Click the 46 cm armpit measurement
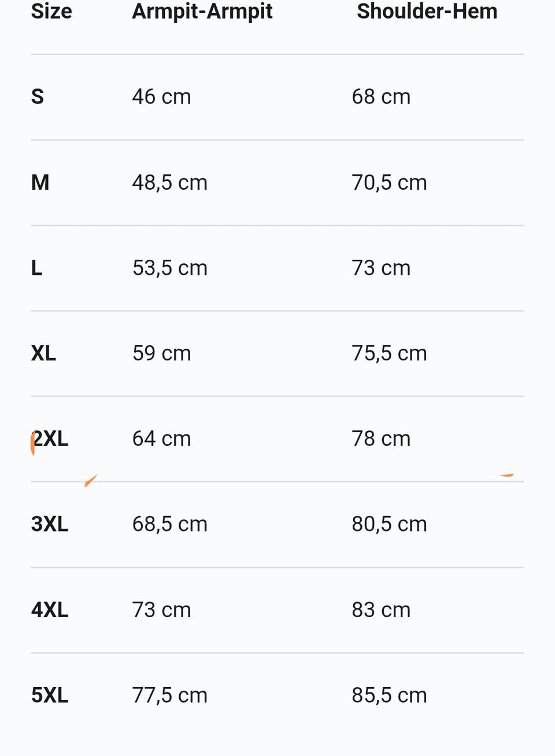 tap(161, 97)
